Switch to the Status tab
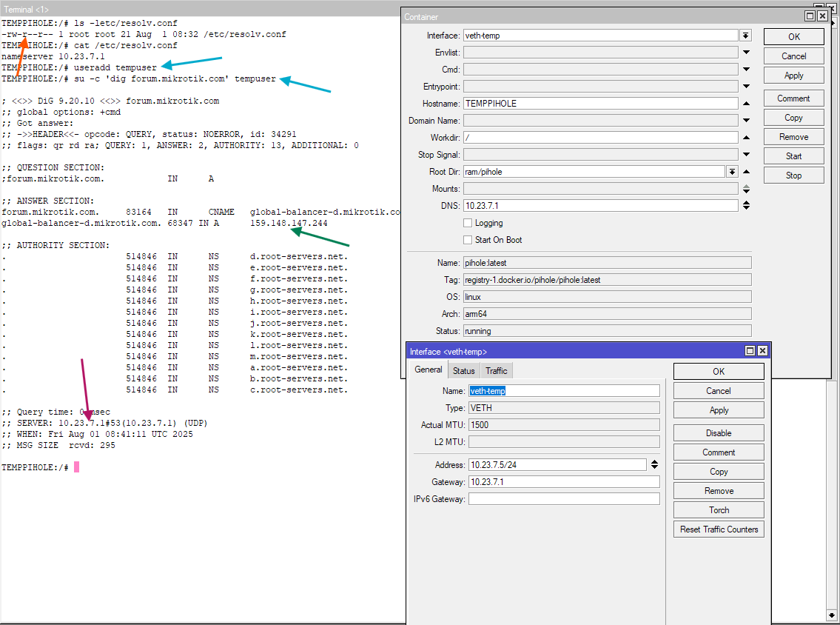 pos(464,371)
